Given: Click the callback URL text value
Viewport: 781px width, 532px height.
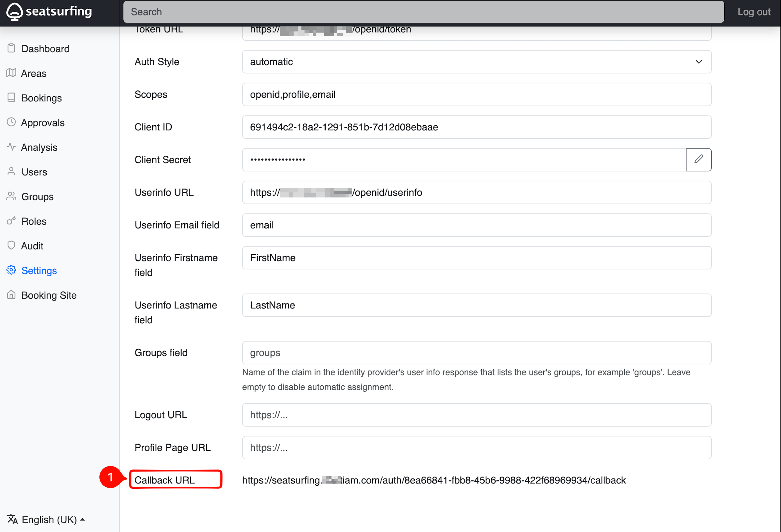Looking at the screenshot, I should [x=433, y=480].
